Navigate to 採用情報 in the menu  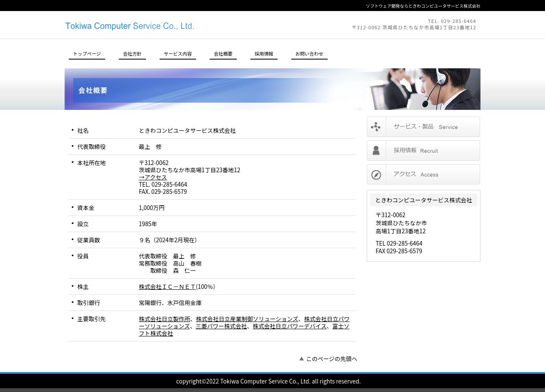point(264,54)
